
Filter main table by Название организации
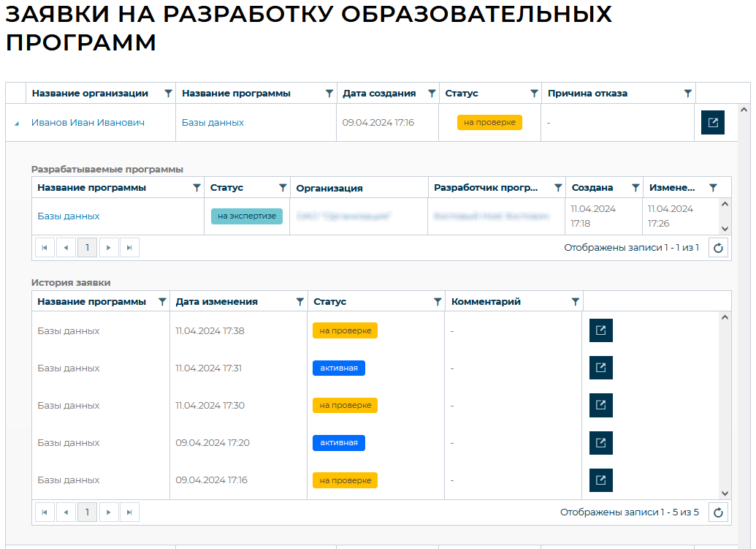[x=169, y=94]
